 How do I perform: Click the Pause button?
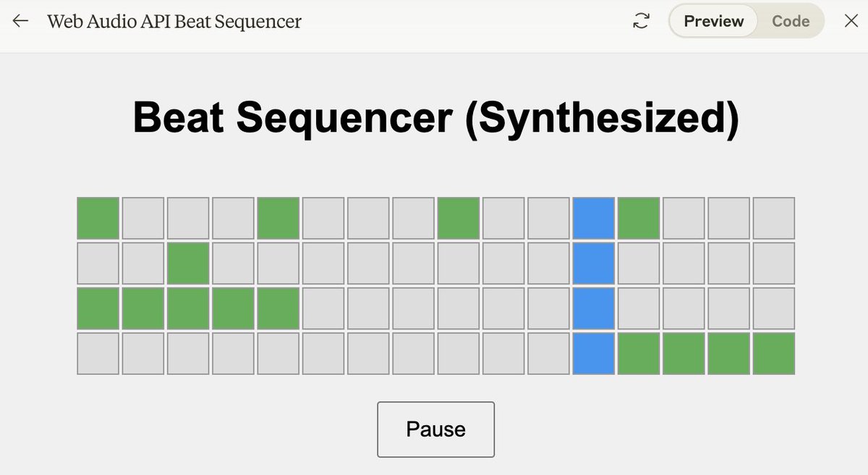tap(435, 429)
